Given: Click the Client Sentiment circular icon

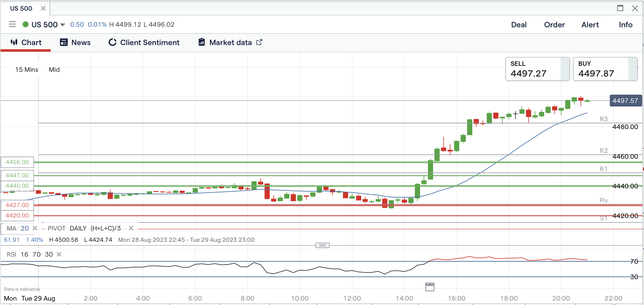Looking at the screenshot, I should [x=113, y=42].
